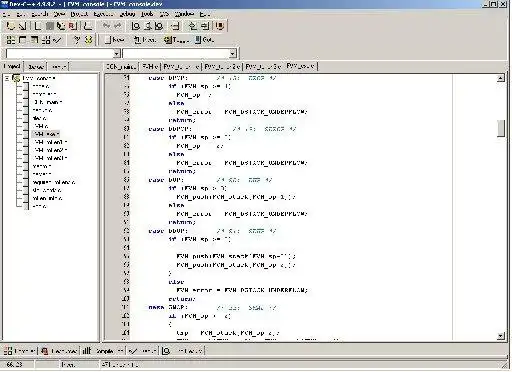Viewport: 512px width, 372px height.
Task: Open Project Options from the toolbar icon
Action: [x=219, y=26]
